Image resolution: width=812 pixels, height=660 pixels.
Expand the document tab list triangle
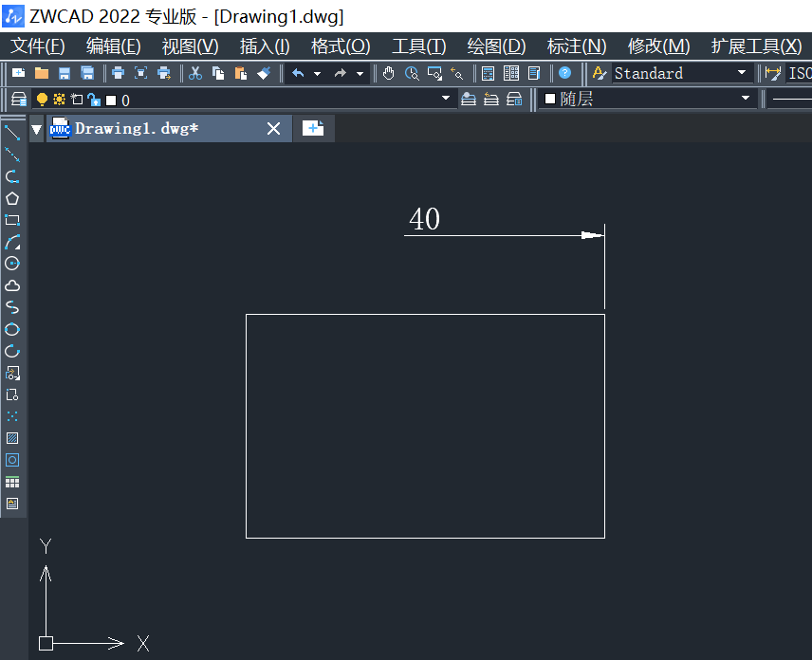(36, 129)
